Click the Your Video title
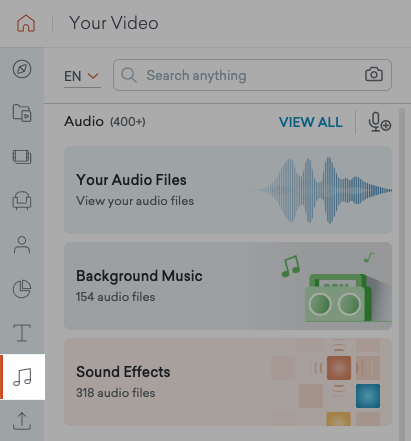Viewport: 411px width, 441px height. click(x=114, y=23)
